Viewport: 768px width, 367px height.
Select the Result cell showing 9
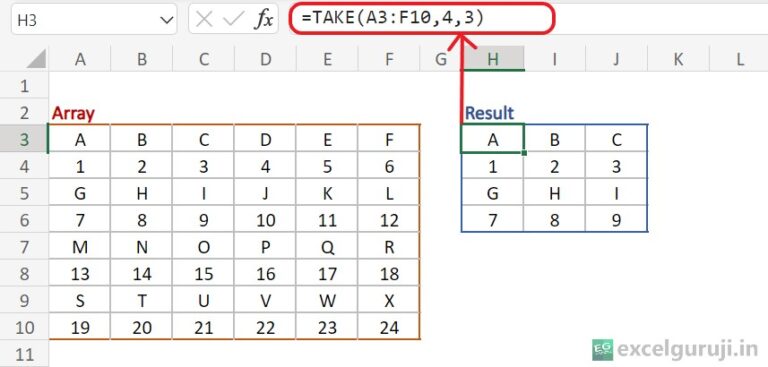(x=616, y=220)
